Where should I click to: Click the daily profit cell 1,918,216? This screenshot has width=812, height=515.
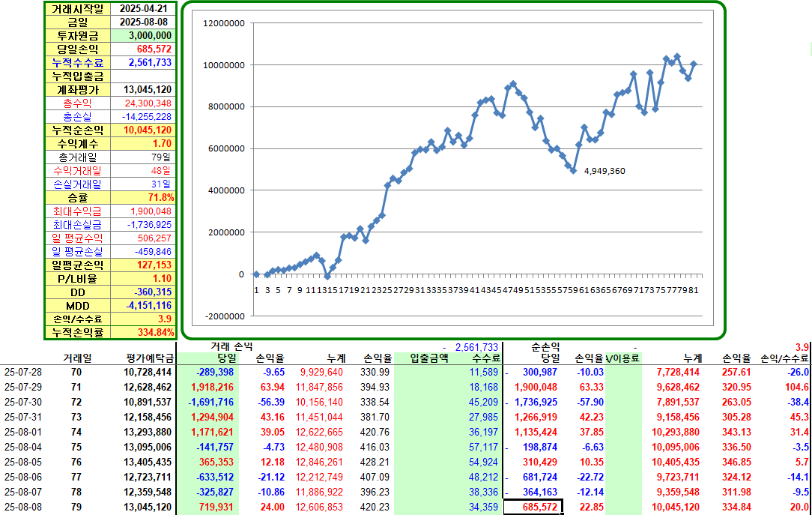coord(212,387)
